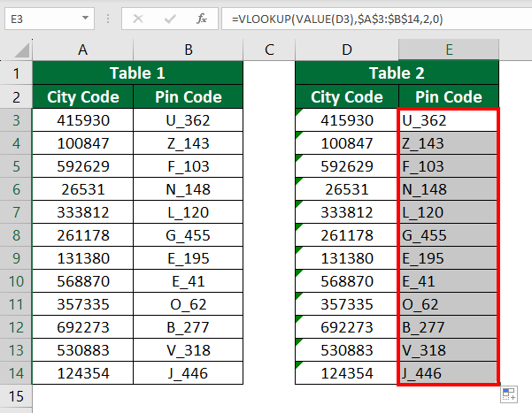The height and width of the screenshot is (413, 532).
Task: Click the Enter checkmark formula bar icon
Action: coord(170,19)
